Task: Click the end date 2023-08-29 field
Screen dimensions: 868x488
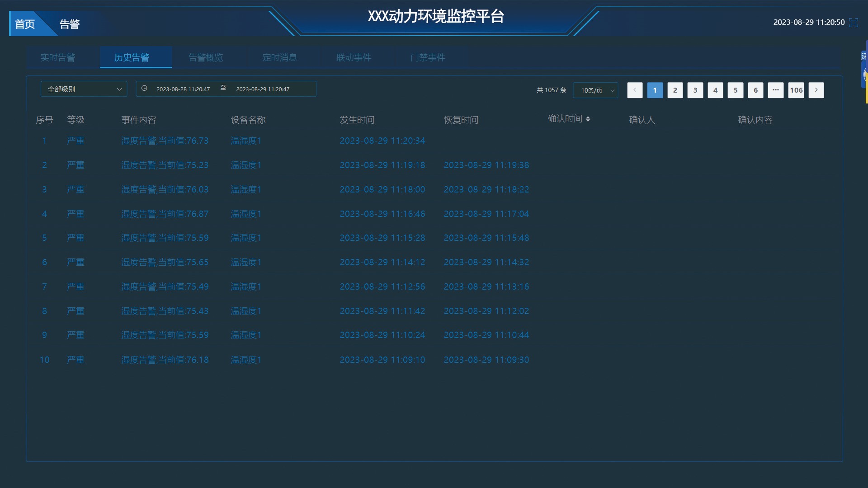Action: pyautogui.click(x=263, y=89)
